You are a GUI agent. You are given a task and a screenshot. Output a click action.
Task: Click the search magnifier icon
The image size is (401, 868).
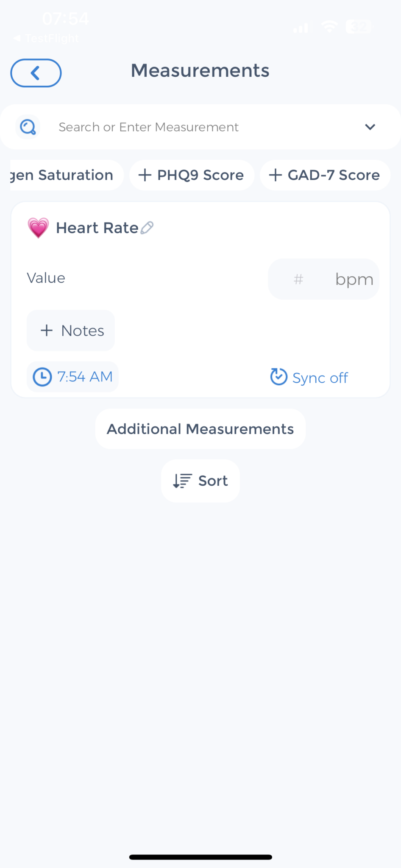[x=28, y=127]
